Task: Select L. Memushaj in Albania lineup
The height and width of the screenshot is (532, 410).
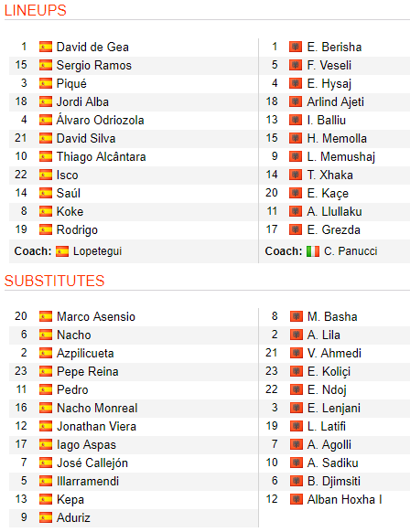Action: 341,156
